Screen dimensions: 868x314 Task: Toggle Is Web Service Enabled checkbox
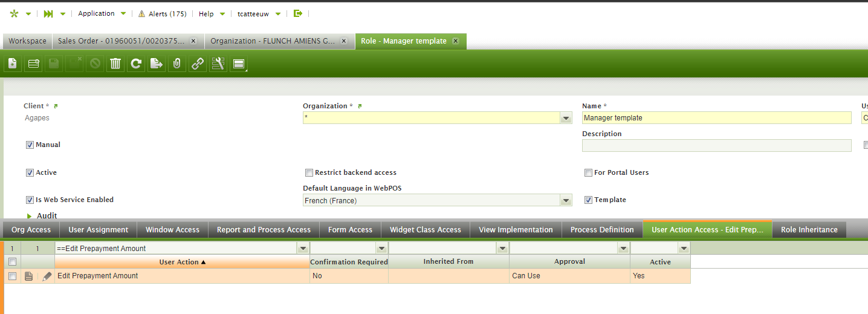click(30, 200)
